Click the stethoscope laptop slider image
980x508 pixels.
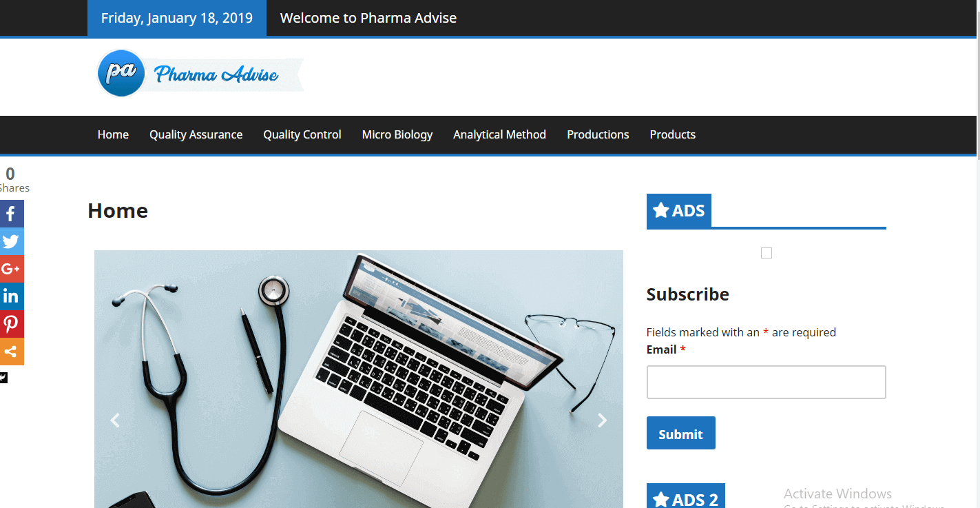(x=358, y=379)
